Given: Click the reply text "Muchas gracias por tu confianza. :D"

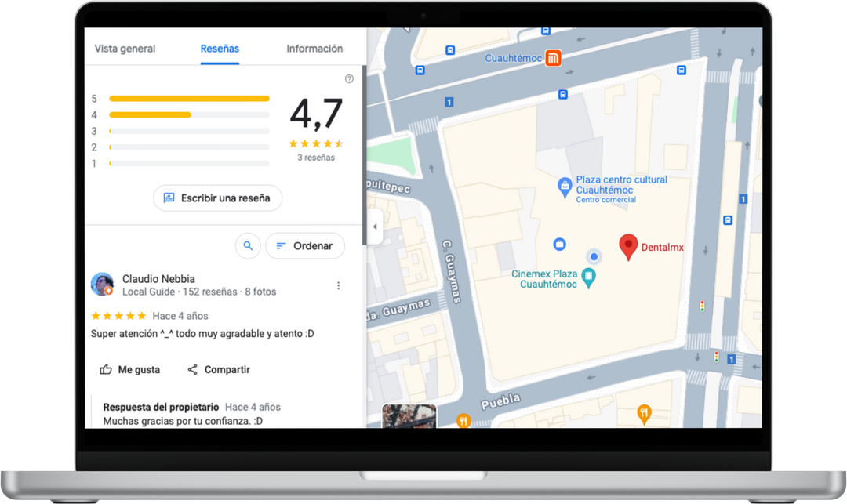Looking at the screenshot, I should coord(183,422).
